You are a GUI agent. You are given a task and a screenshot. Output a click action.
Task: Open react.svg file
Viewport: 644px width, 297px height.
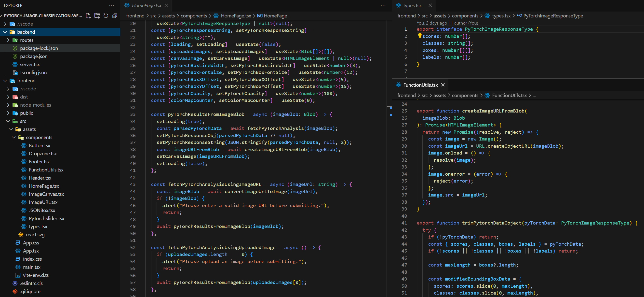[x=60, y=235]
